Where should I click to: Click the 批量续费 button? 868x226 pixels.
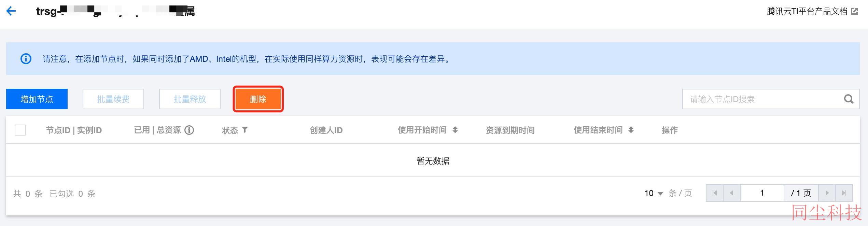[x=113, y=99]
